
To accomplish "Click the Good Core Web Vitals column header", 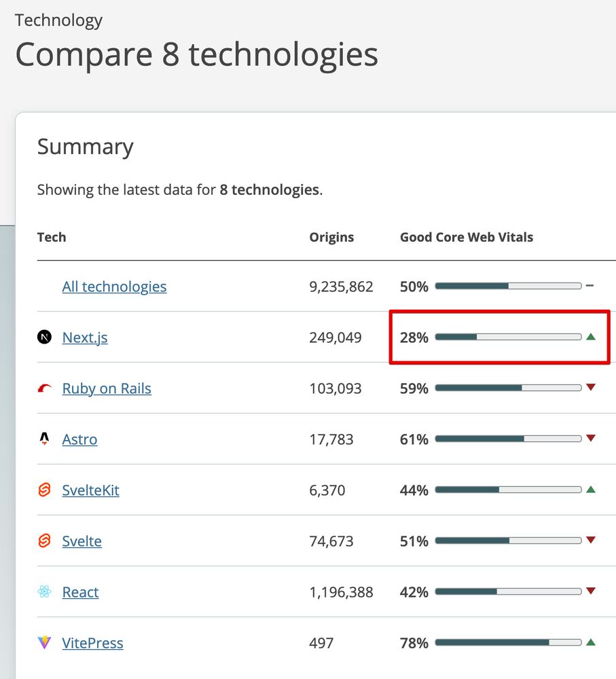I will click(467, 237).
